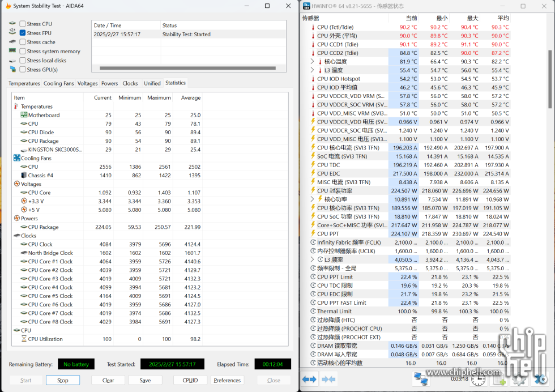Click the Clear button

[x=108, y=380]
